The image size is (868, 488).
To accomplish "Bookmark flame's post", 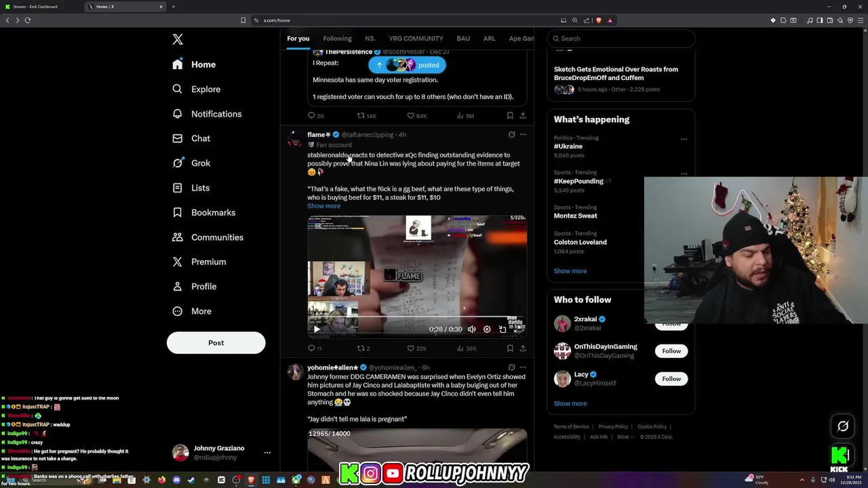I will (x=510, y=348).
